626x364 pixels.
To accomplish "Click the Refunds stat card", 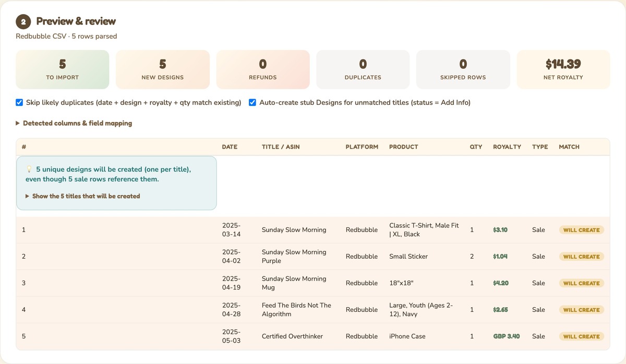I will tap(263, 69).
